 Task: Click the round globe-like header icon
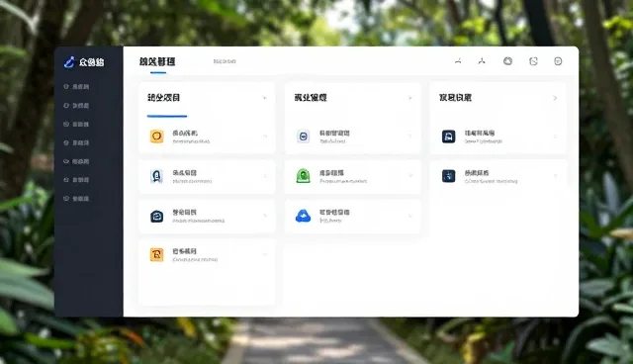tap(507, 61)
